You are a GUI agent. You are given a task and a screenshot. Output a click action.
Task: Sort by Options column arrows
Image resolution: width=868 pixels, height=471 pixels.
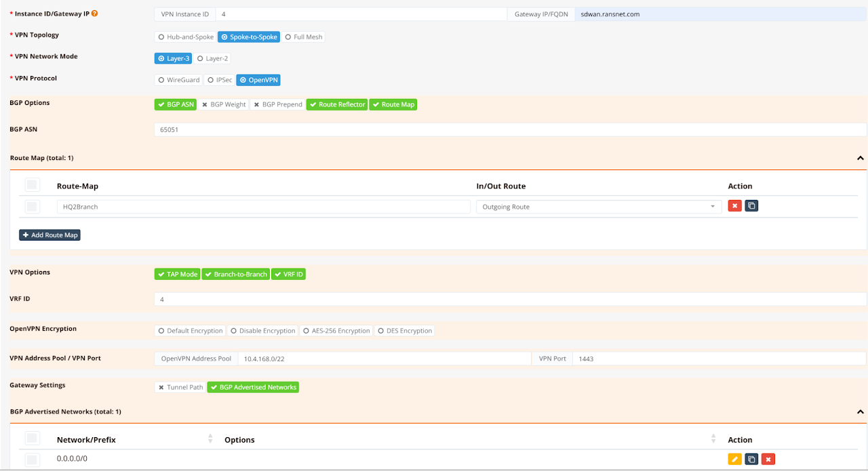714,439
